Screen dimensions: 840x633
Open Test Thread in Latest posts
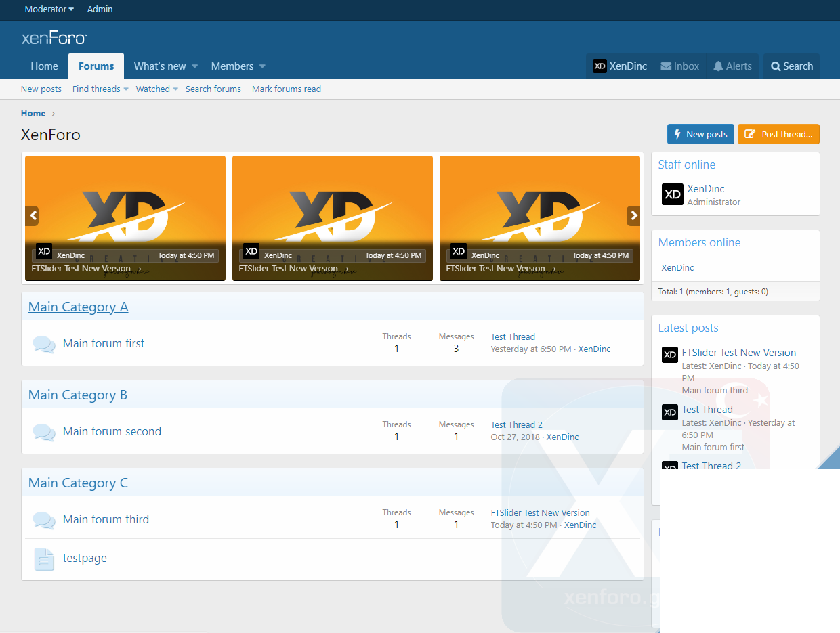click(x=707, y=410)
